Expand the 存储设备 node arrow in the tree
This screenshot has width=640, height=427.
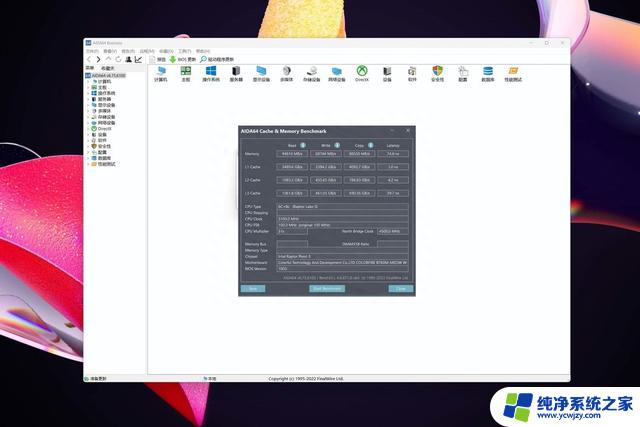[88, 117]
